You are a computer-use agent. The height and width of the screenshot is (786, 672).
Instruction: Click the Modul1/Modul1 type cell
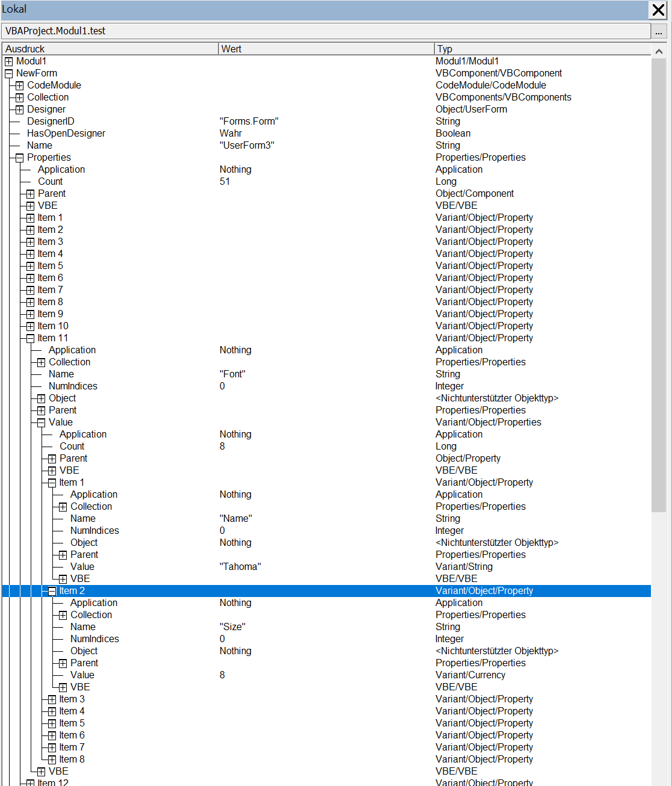point(467,61)
